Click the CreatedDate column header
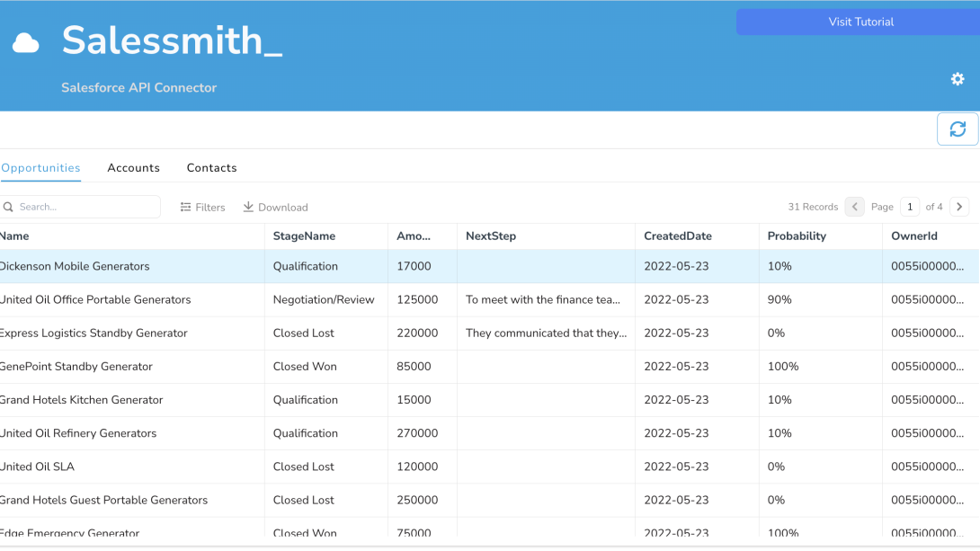Image resolution: width=980 pixels, height=551 pixels. point(677,236)
